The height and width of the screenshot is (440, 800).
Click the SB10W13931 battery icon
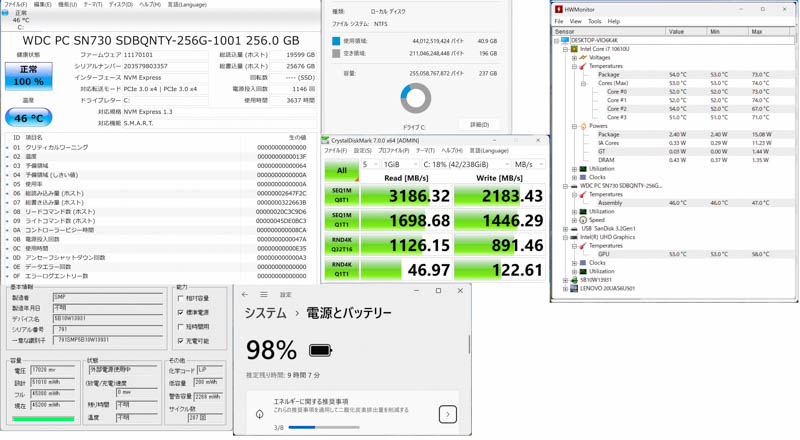(x=574, y=280)
